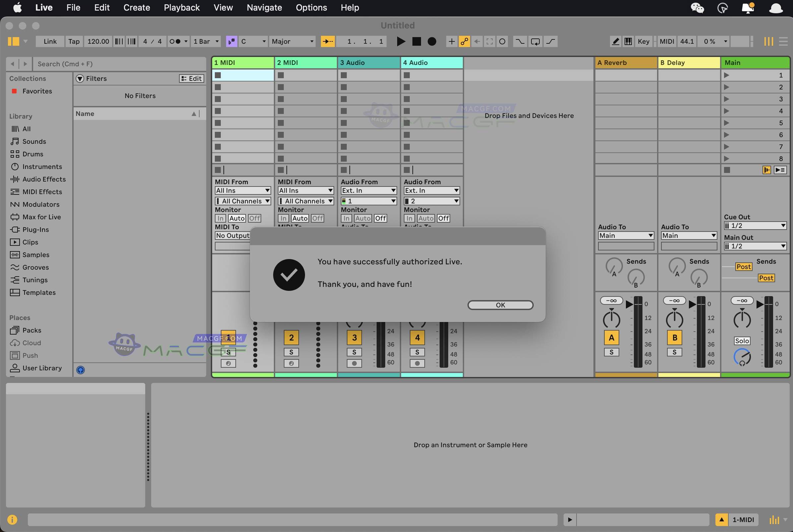
Task: Open the Navigate menu
Action: [x=264, y=8]
